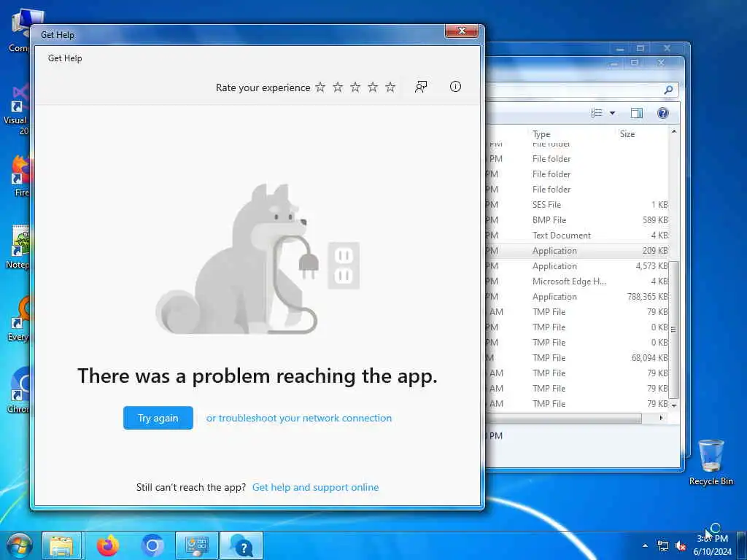
Task: Select the 68,094 KB TMP File row
Action: click(x=578, y=357)
